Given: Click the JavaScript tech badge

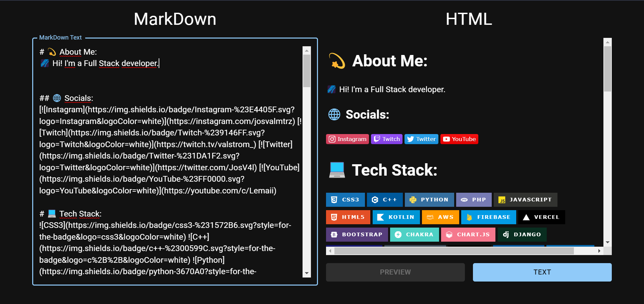Looking at the screenshot, I should (525, 200).
